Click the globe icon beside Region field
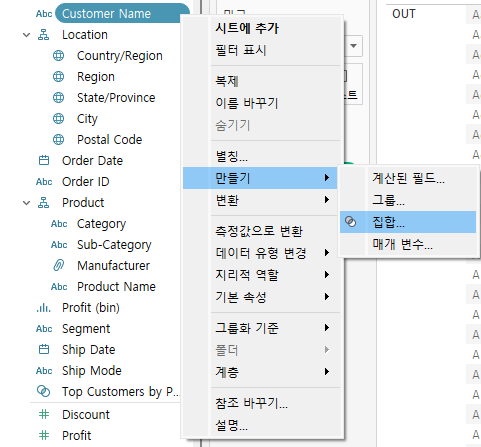The width and height of the screenshot is (481, 447). tap(59, 77)
